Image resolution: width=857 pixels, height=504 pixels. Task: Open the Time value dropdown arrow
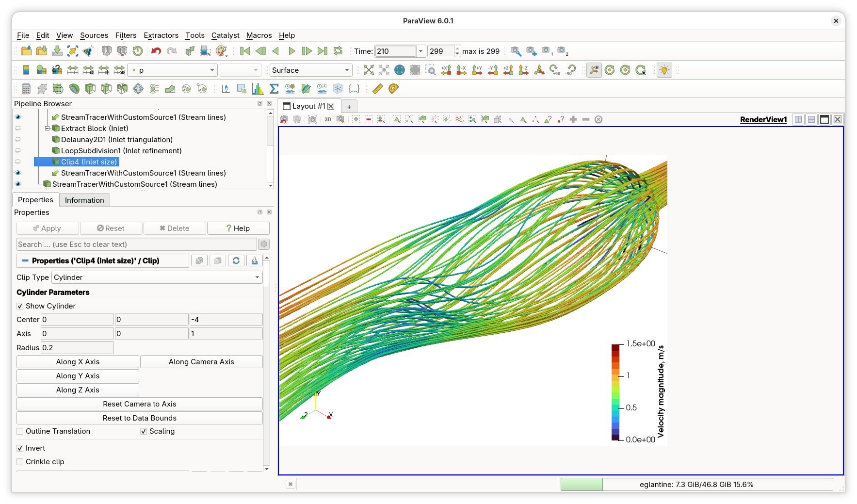pyautogui.click(x=421, y=51)
